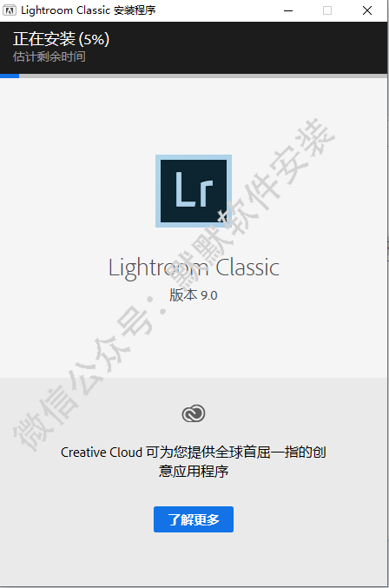
Task: Click the dark header panel background
Action: point(244,47)
